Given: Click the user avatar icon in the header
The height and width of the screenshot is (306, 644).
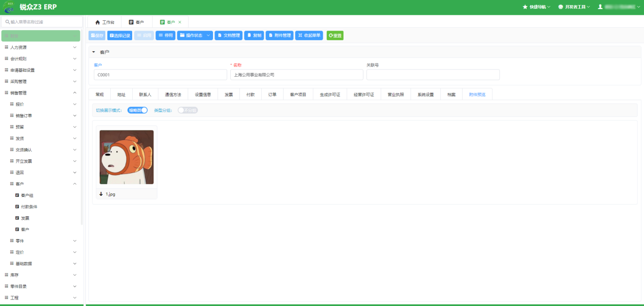Looking at the screenshot, I should 600,7.
